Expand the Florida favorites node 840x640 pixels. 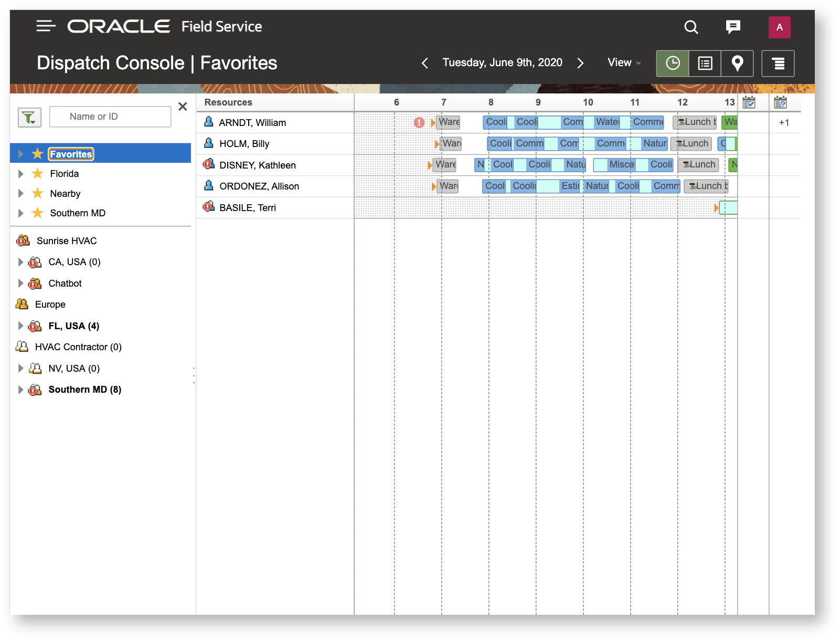point(21,174)
